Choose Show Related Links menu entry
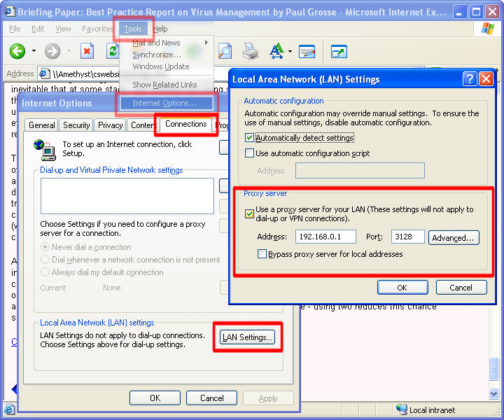The image size is (504, 420). coord(164,85)
